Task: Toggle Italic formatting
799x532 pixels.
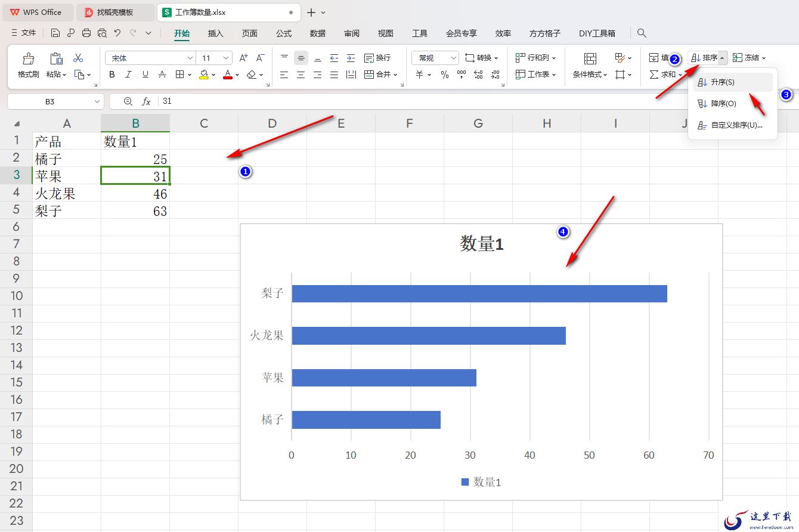Action: point(129,75)
